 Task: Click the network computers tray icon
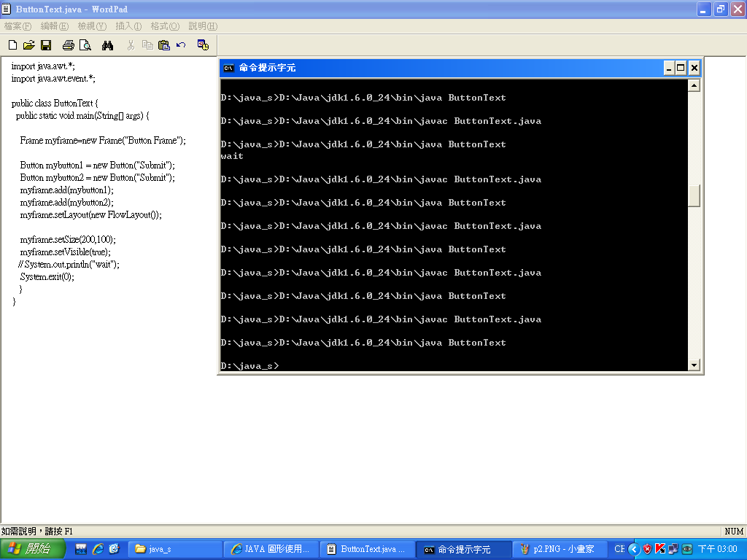673,549
